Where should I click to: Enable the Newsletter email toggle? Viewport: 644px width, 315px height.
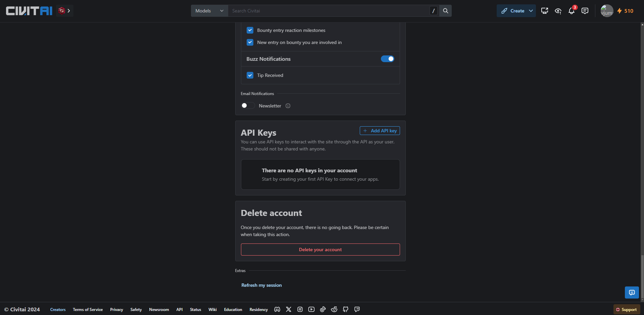248,106
